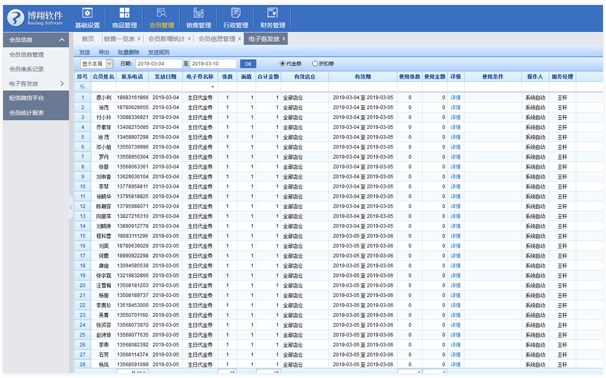Close the 电子券发放 tab
606x378 pixels.
click(284, 39)
